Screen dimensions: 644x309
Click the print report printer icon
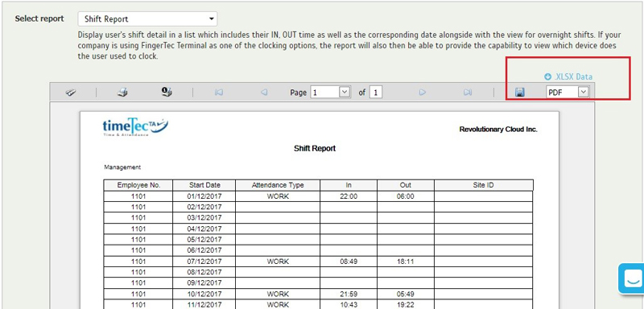click(122, 93)
